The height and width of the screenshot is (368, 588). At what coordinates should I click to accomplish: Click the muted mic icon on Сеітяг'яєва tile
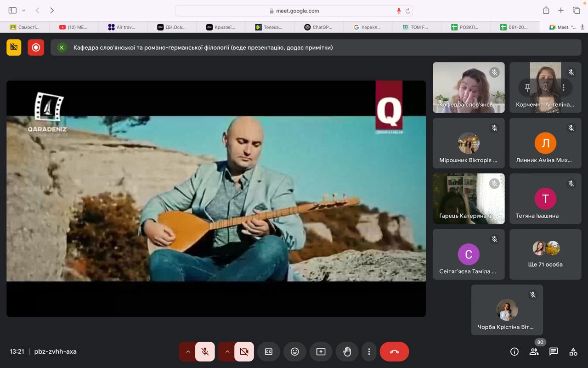click(494, 239)
